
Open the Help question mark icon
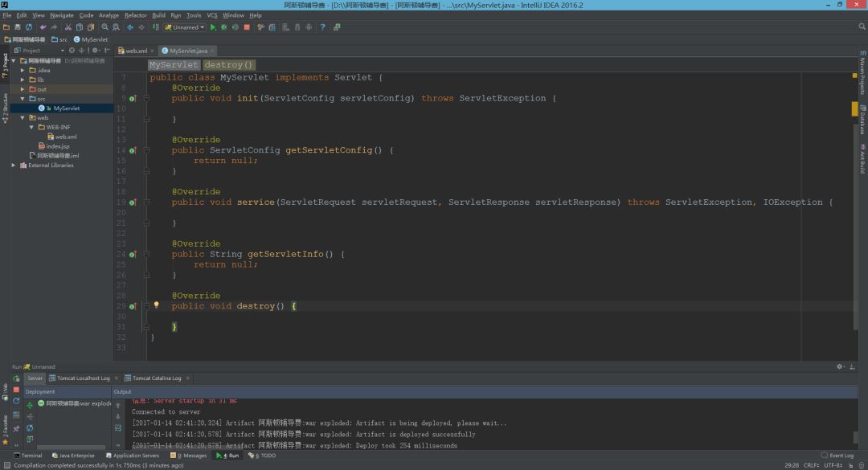point(323,27)
